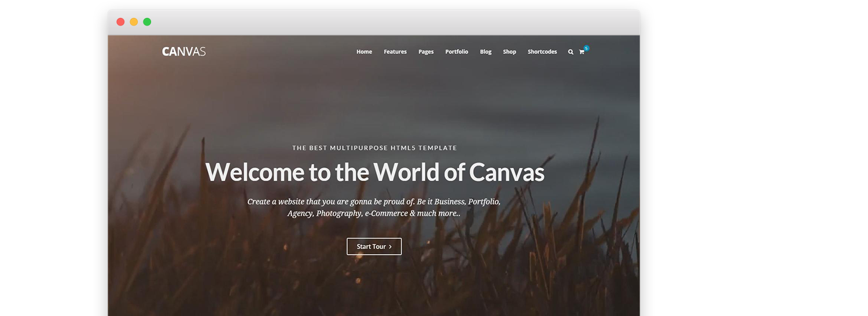The width and height of the screenshot is (868, 316).
Task: Open the Features menu
Action: (x=395, y=52)
